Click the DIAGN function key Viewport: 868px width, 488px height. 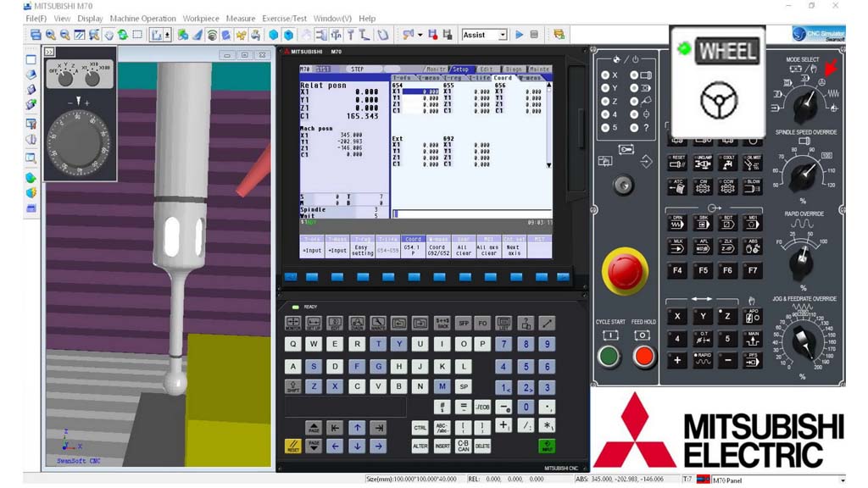(357, 323)
